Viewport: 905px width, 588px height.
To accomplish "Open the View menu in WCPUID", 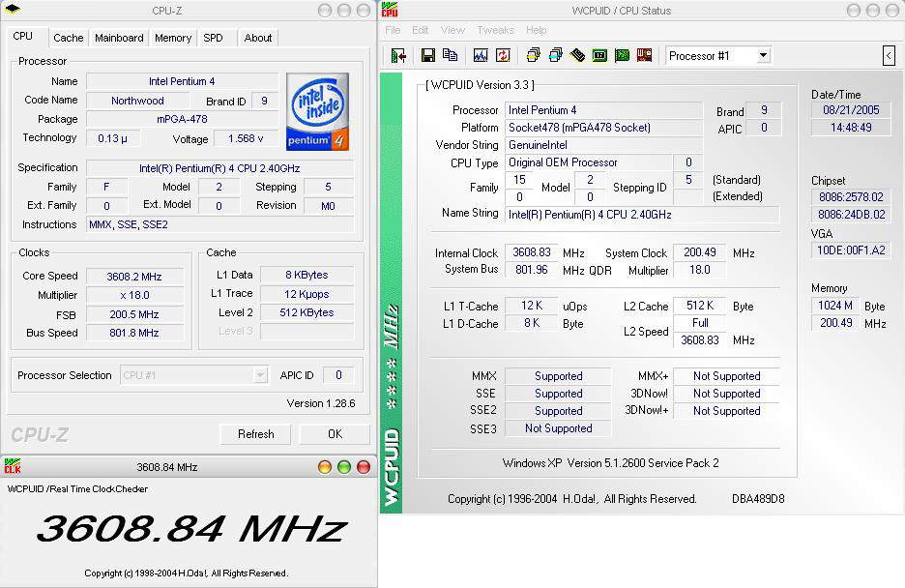I will pyautogui.click(x=452, y=30).
